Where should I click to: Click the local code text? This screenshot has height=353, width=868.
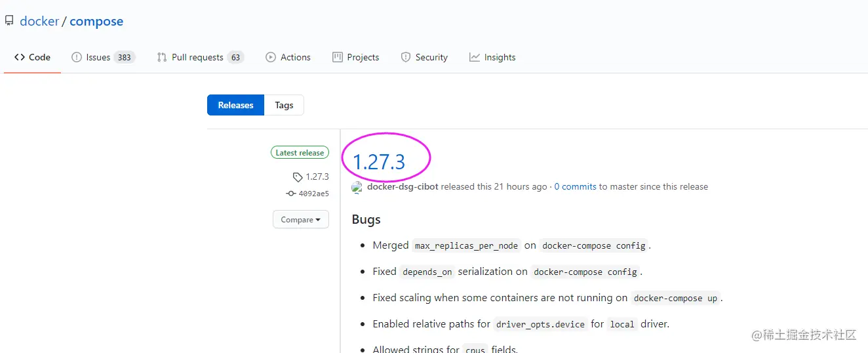[622, 324]
